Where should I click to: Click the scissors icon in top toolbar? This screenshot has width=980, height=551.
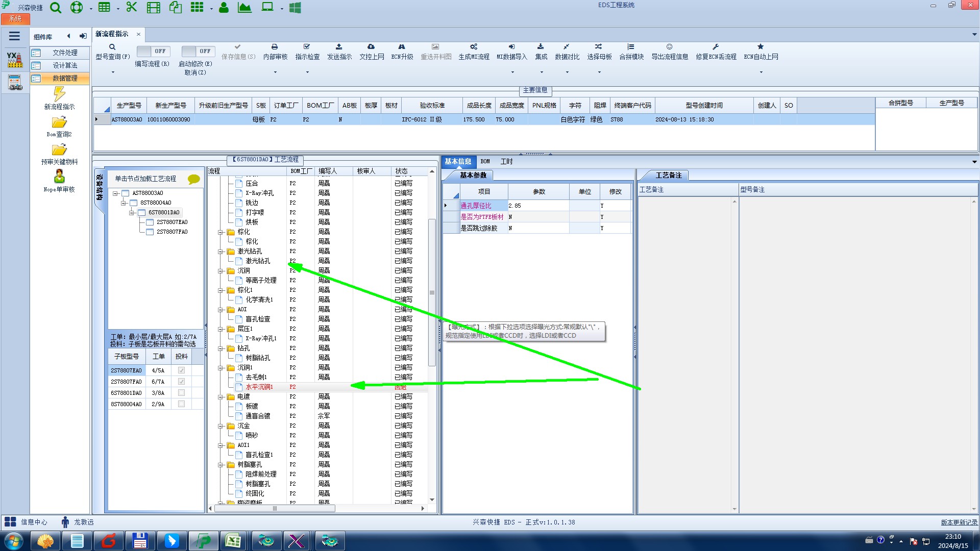click(132, 7)
